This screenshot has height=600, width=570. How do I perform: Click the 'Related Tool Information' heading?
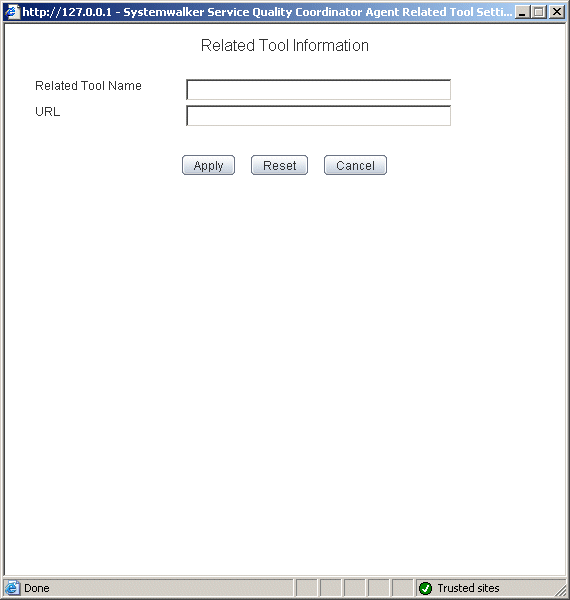285,46
